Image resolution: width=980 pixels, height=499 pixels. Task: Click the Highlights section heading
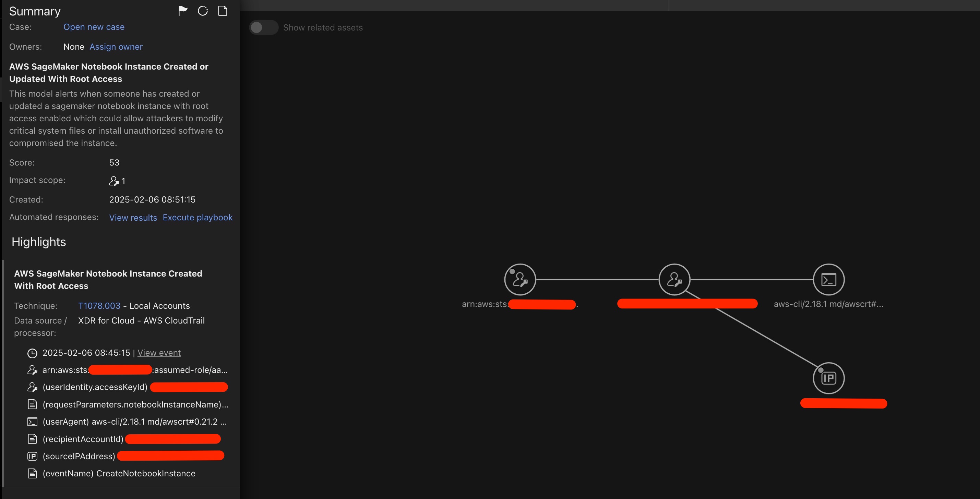39,242
